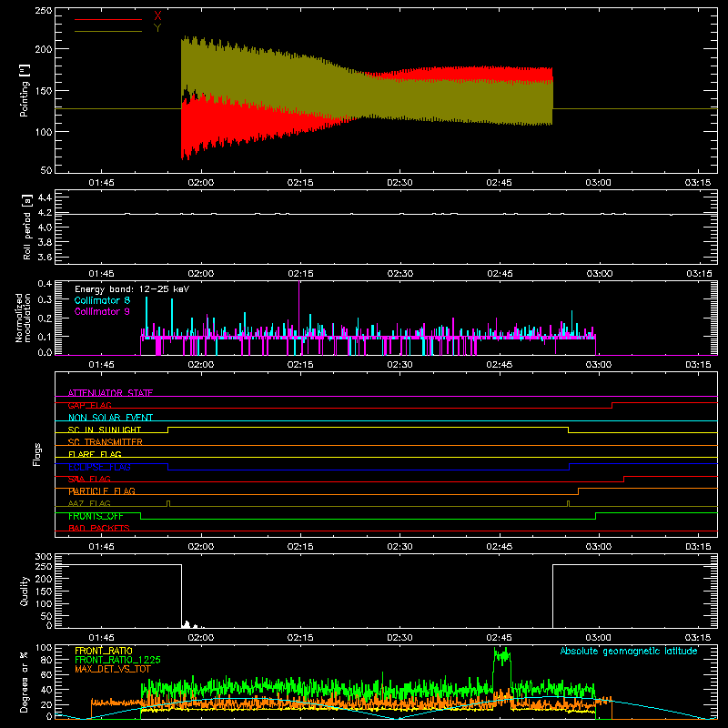728x728 pixels.
Task: Click the Normalized modulation axis title
Action: point(23,318)
